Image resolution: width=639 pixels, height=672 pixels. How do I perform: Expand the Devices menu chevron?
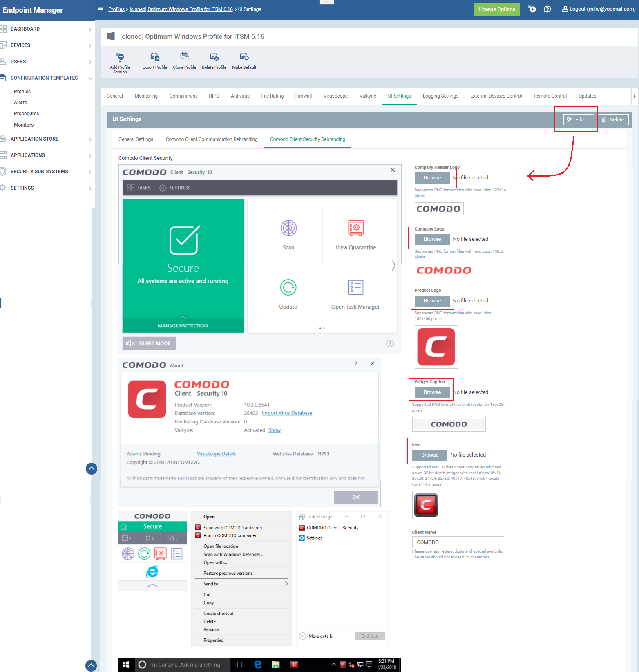click(90, 46)
